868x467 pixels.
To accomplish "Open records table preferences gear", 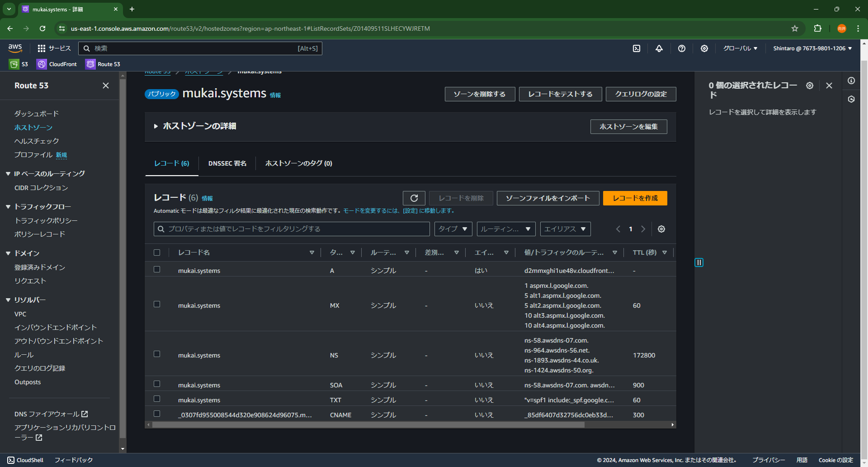I will (x=661, y=229).
